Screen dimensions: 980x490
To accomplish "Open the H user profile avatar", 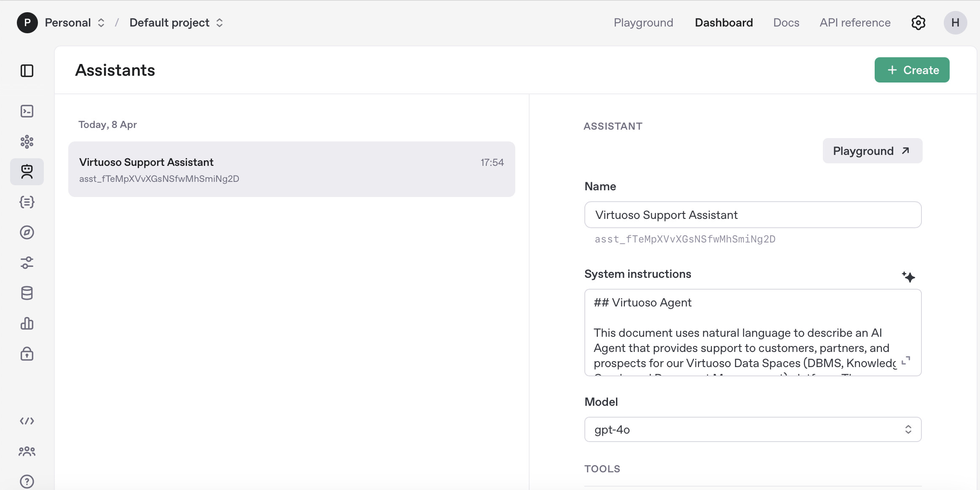I will tap(956, 23).
